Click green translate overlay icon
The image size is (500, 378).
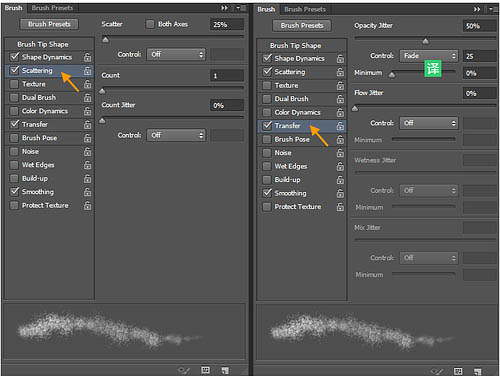[433, 68]
